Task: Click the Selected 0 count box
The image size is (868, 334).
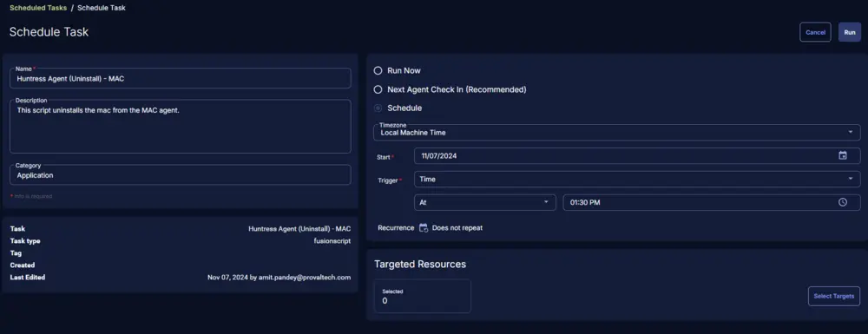Action: point(423,297)
